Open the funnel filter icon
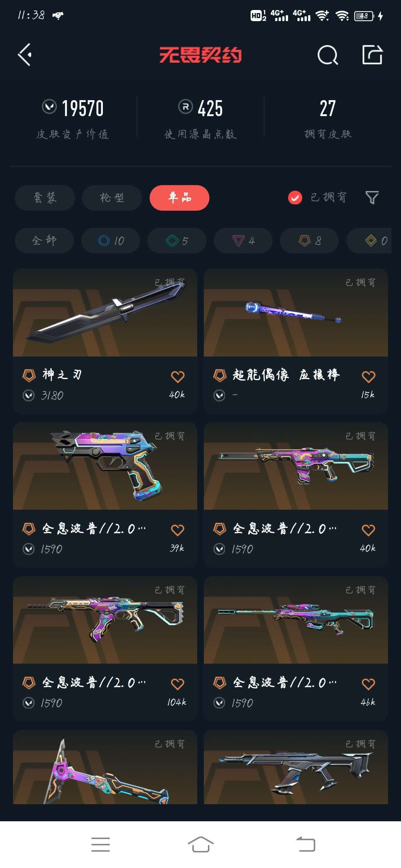 (x=372, y=198)
